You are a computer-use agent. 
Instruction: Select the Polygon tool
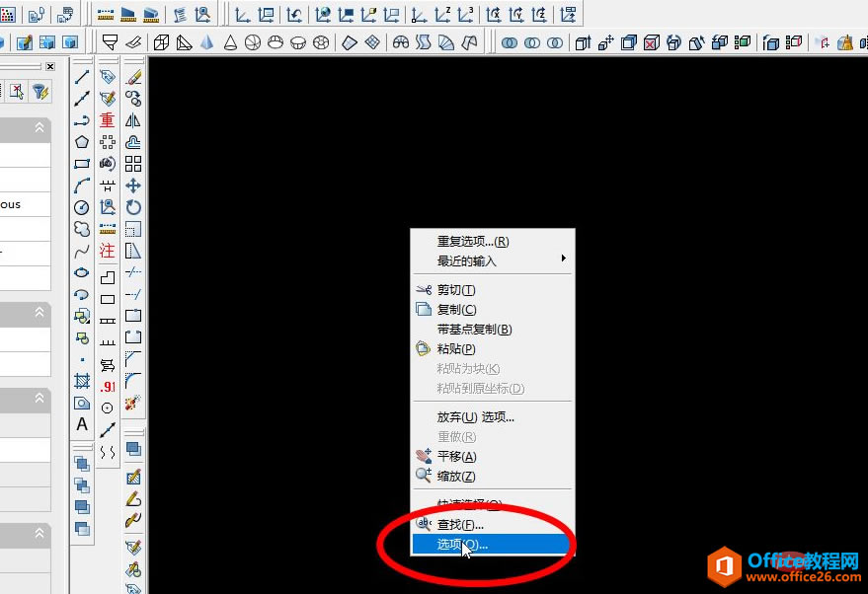(x=82, y=142)
